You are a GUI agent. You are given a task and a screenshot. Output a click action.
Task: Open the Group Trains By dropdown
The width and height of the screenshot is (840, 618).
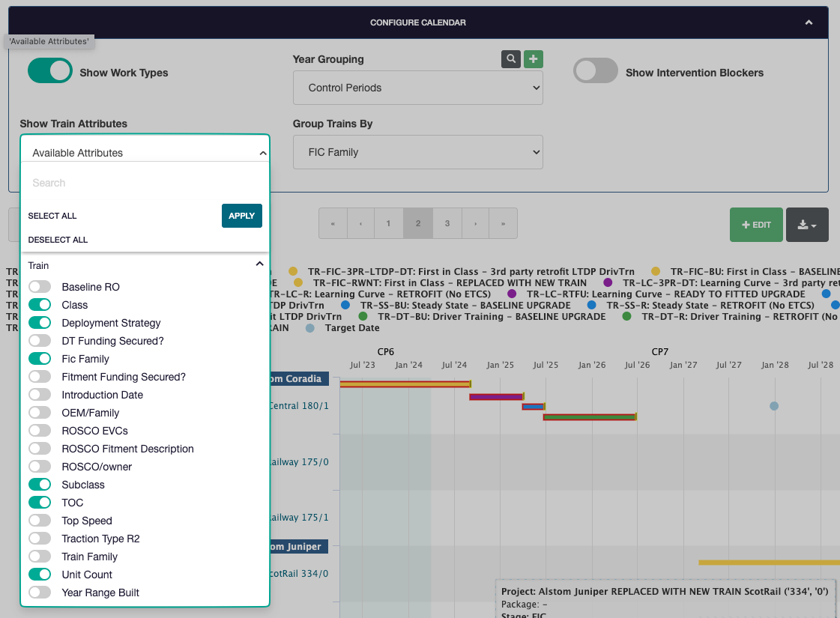click(x=417, y=152)
